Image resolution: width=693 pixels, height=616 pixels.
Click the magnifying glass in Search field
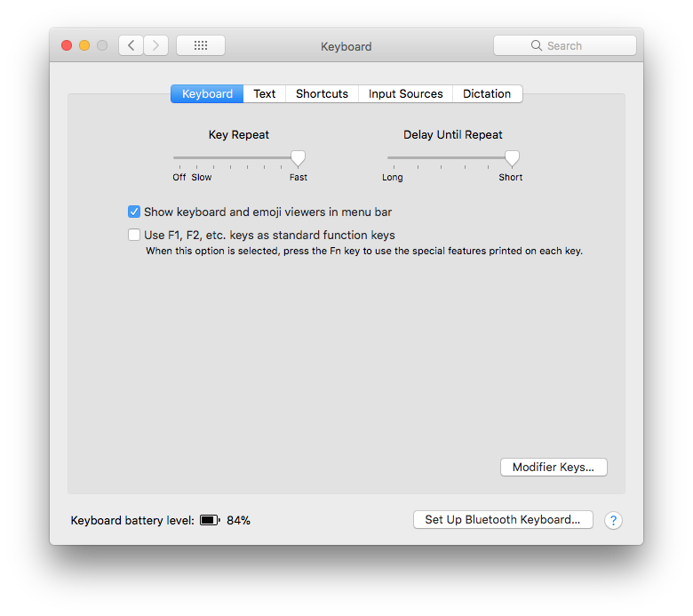(536, 45)
